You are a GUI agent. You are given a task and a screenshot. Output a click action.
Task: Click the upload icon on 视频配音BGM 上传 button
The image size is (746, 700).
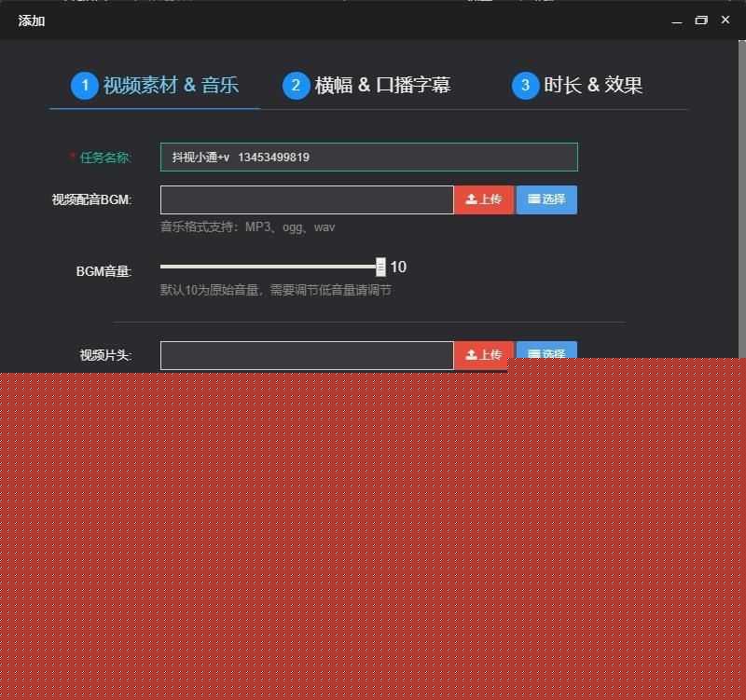tap(471, 199)
